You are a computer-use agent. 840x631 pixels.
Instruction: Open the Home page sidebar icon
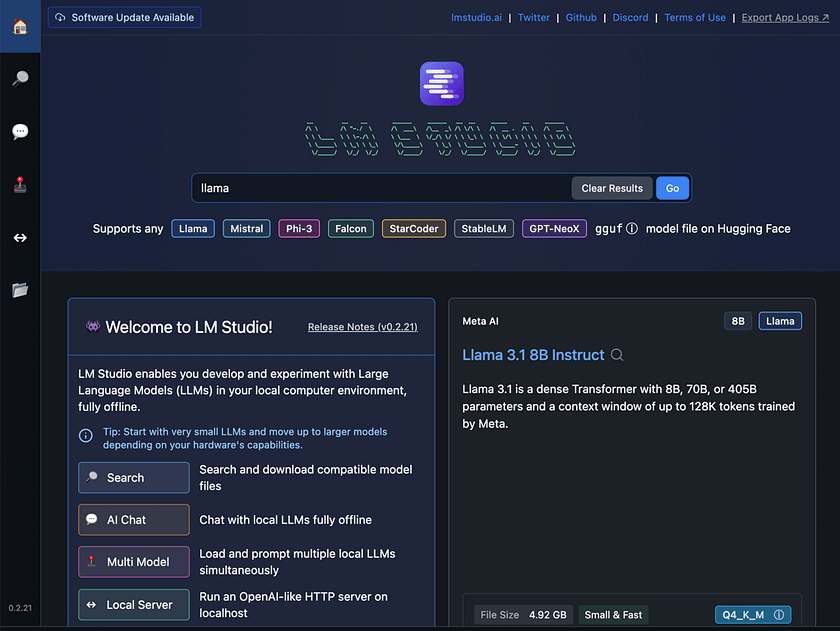coord(20,26)
